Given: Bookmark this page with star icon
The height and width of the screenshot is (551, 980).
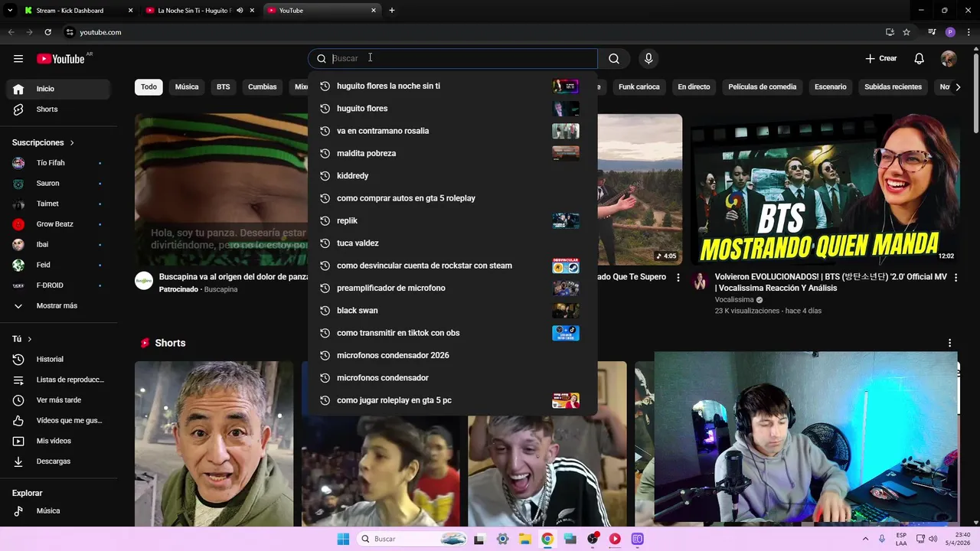Looking at the screenshot, I should pyautogui.click(x=906, y=32).
